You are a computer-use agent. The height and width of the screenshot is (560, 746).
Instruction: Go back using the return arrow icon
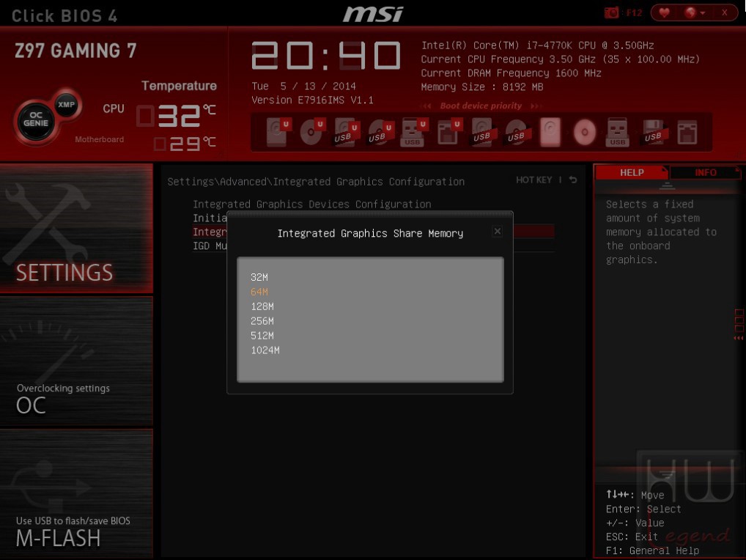[573, 180]
